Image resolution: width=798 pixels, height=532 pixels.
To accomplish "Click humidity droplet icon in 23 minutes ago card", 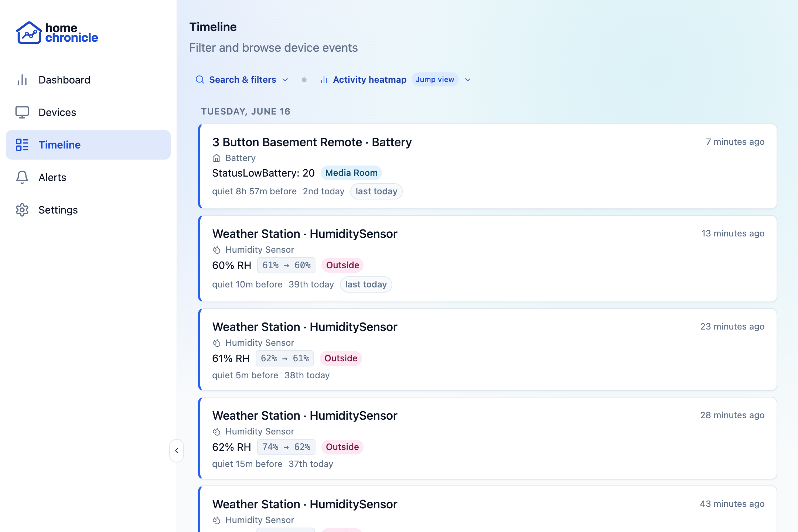I will [216, 343].
